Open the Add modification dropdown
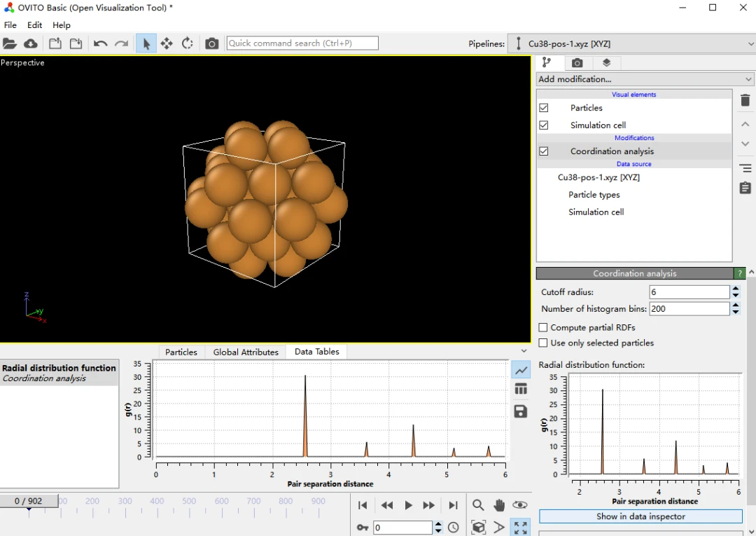Screen dimensions: 756x536 coord(645,79)
